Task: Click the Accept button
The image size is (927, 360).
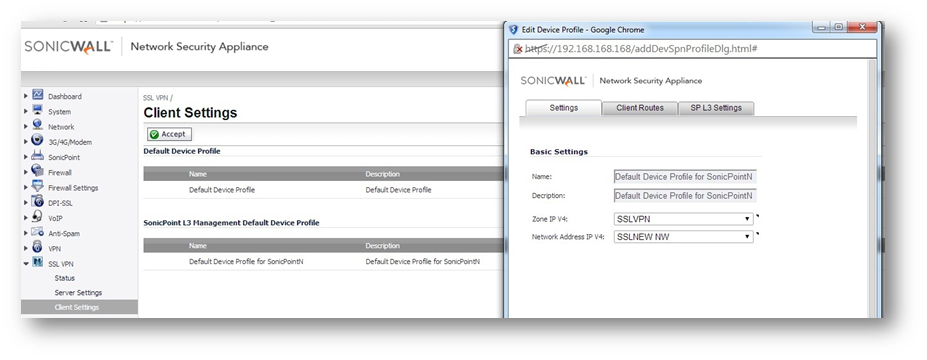Action: coord(169,134)
